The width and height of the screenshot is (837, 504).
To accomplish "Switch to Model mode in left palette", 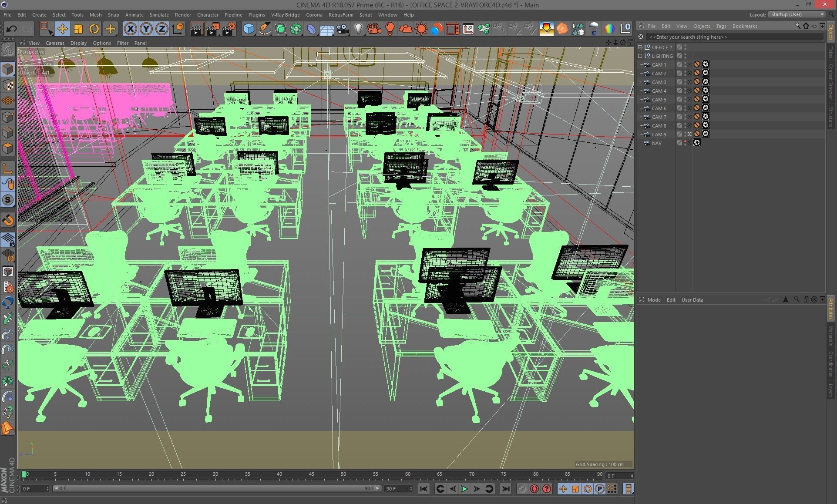I will [x=8, y=69].
